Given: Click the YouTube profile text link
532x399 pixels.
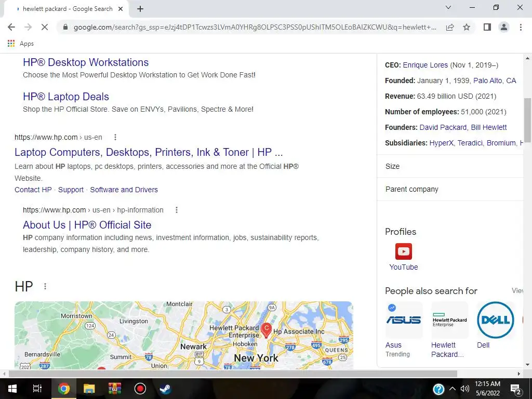Looking at the screenshot, I should pyautogui.click(x=403, y=267).
